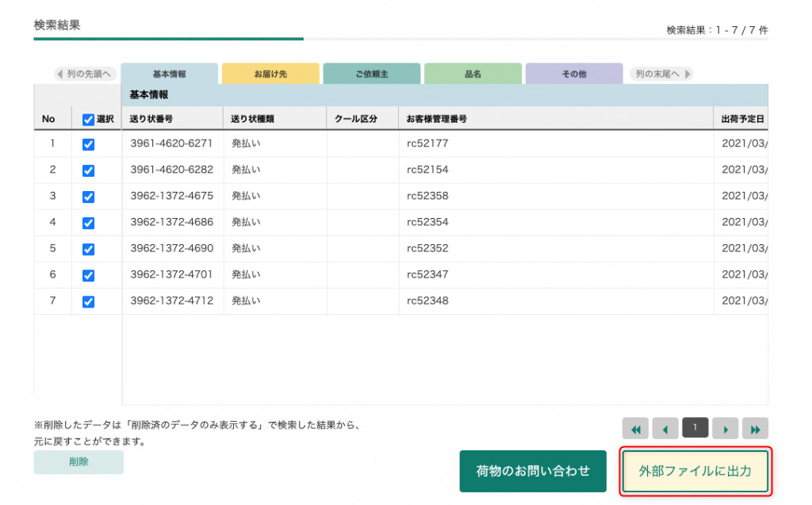Open the お届け先 tab
This screenshot has width=812, height=505.
[x=270, y=74]
